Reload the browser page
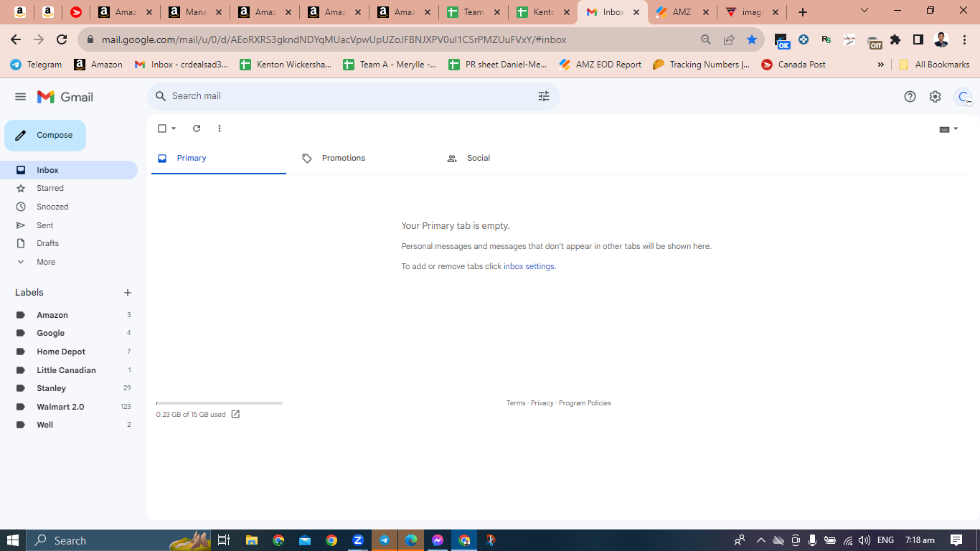This screenshot has width=980, height=551. tap(62, 39)
